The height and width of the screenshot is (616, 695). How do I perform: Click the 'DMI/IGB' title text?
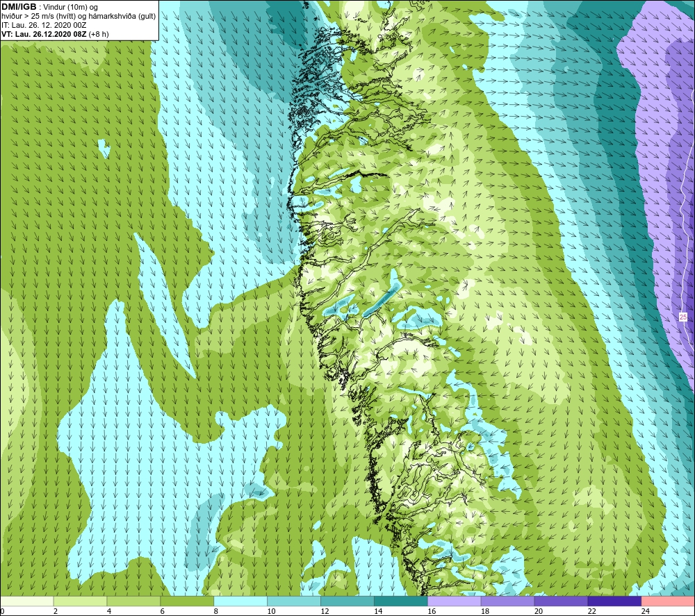(x=19, y=7)
